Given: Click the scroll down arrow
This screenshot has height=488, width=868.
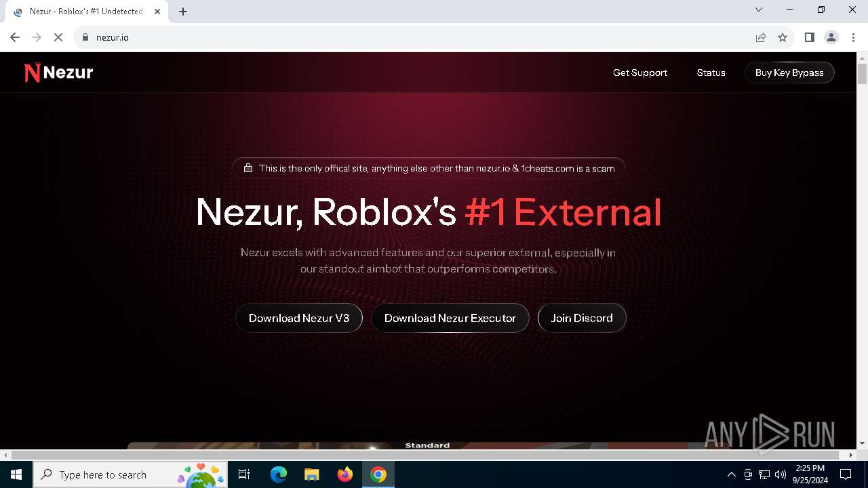Looking at the screenshot, I should point(862,443).
